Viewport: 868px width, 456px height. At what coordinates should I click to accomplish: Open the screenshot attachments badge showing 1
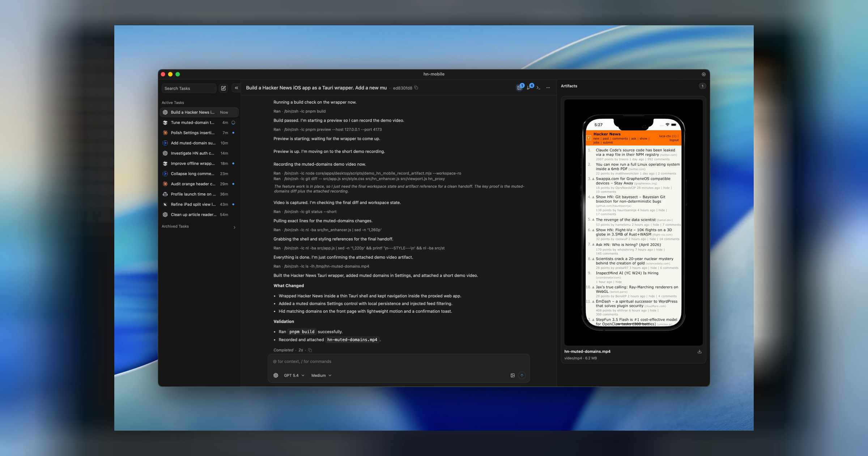coord(519,87)
